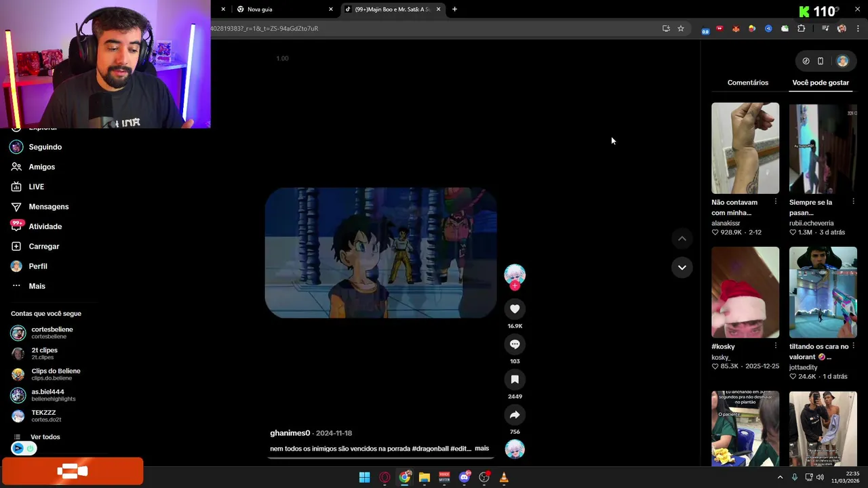Open tiltando os cara no valorant thumbnail
The width and height of the screenshot is (868, 488).
823,292
